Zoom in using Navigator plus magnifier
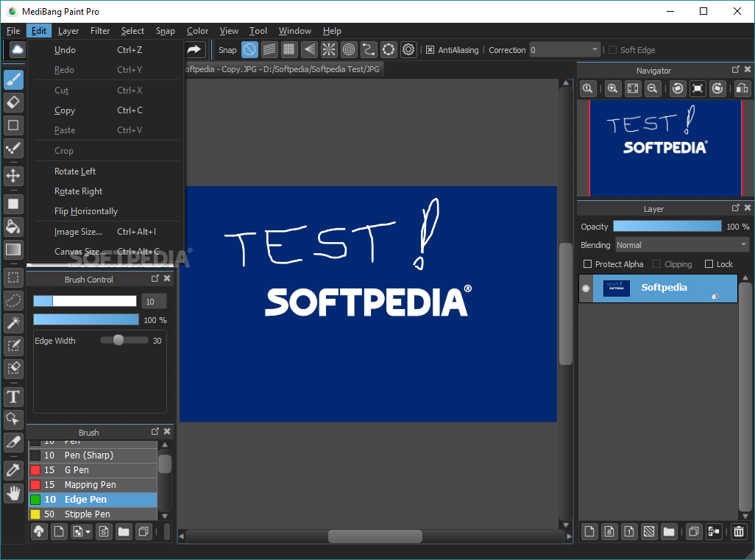Image resolution: width=755 pixels, height=560 pixels. point(612,88)
